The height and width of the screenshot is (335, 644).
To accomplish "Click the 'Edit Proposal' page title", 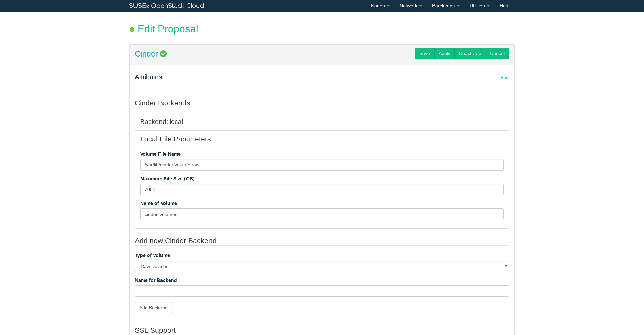I will coord(168,29).
